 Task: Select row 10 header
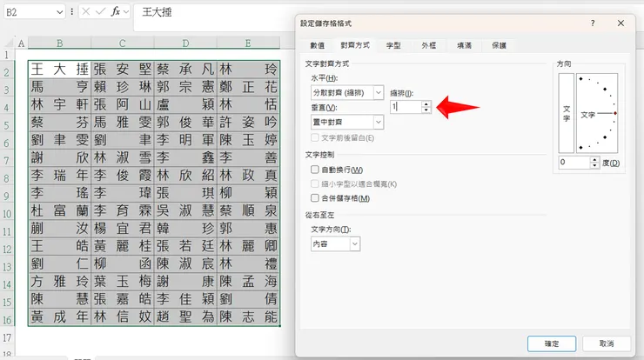point(7,214)
